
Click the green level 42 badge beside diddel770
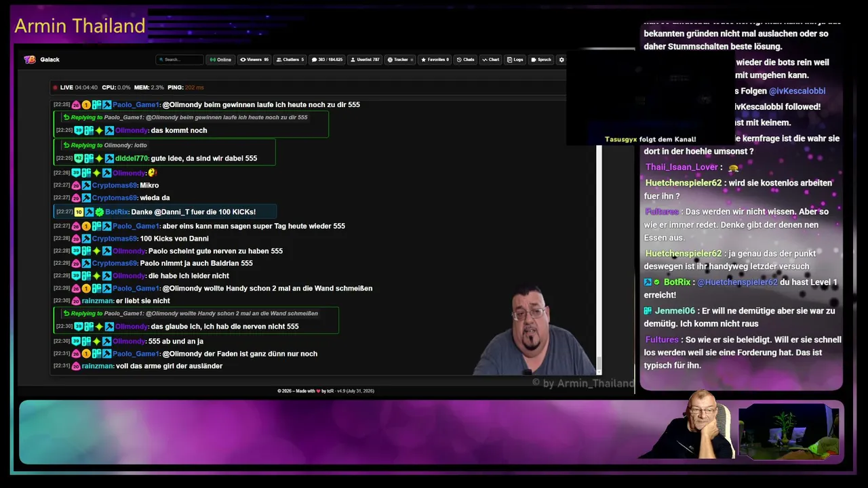point(79,158)
